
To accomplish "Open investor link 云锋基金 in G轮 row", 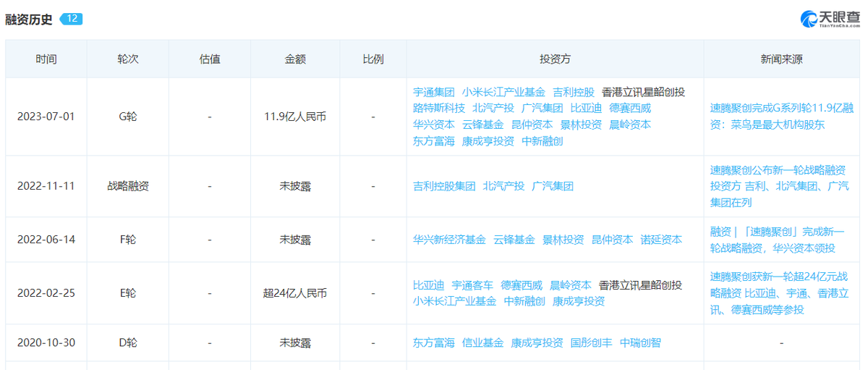I will (482, 125).
